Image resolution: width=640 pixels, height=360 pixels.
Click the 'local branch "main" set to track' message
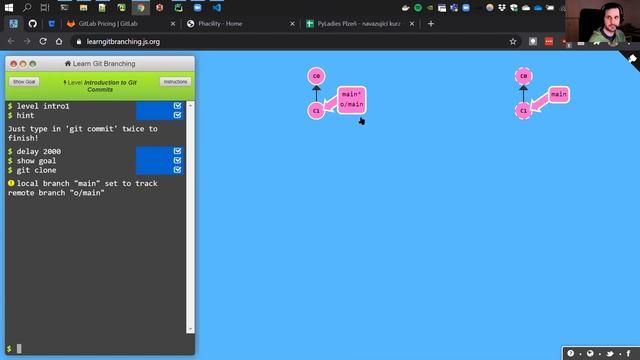[82, 188]
